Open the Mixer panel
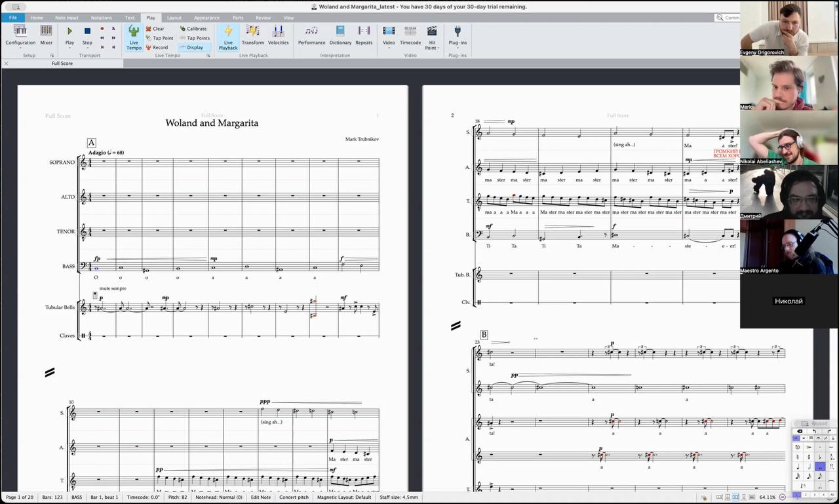The image size is (839, 504). [46, 35]
